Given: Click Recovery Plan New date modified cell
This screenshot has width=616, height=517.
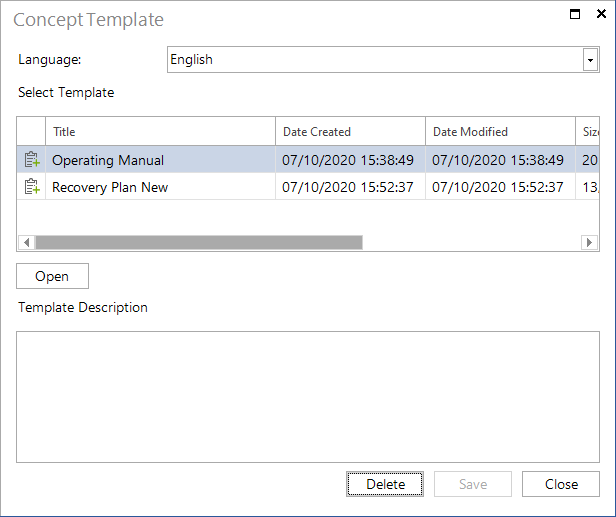Looking at the screenshot, I should (500, 187).
